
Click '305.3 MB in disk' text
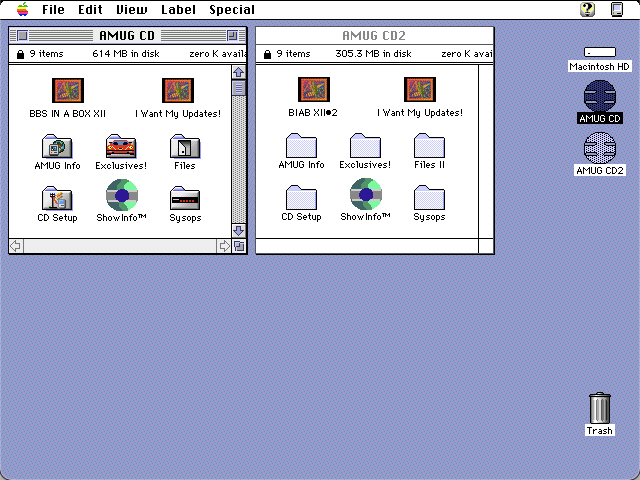[373, 54]
